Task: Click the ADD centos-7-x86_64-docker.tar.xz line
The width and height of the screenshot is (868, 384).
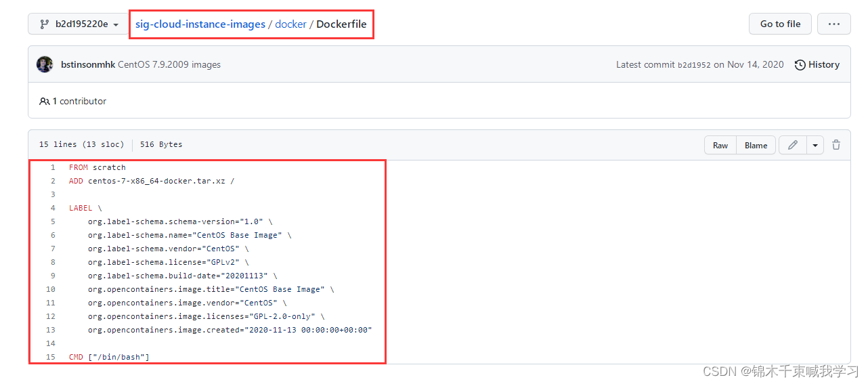Action: point(152,181)
